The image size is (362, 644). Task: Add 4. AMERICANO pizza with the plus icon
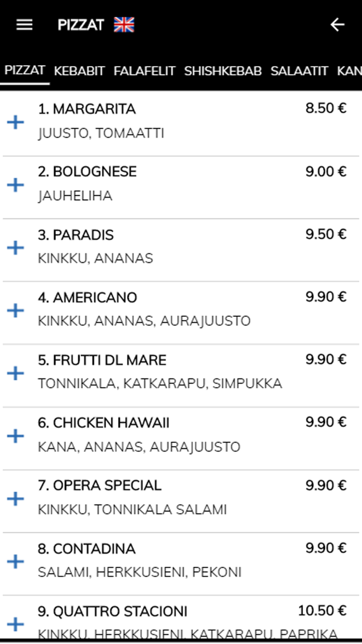16,311
